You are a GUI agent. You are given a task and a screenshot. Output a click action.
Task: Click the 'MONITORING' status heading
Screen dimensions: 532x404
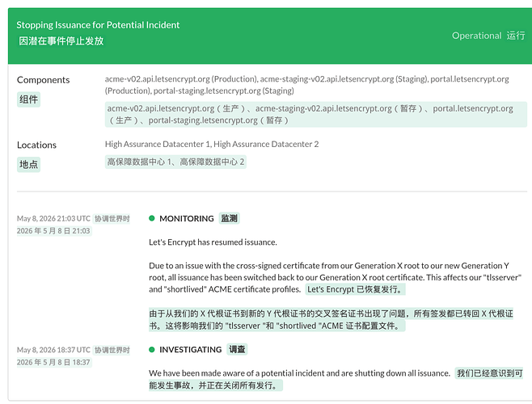click(x=187, y=218)
